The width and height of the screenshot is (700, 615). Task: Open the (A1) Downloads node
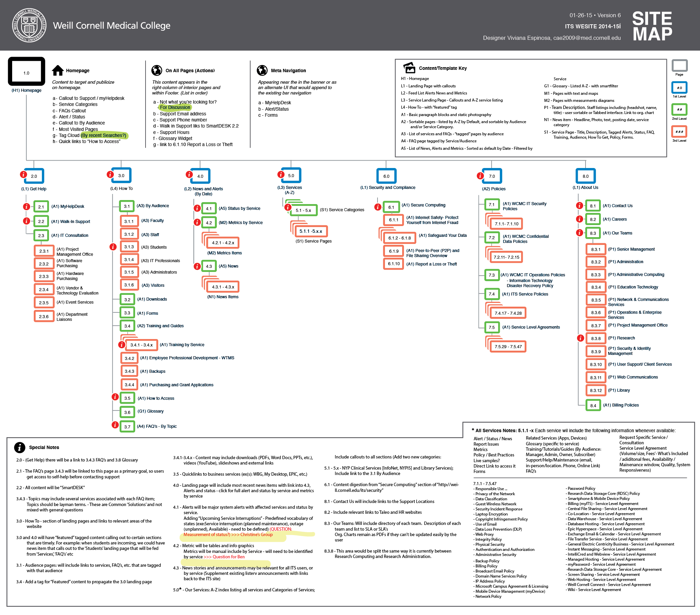point(127,299)
